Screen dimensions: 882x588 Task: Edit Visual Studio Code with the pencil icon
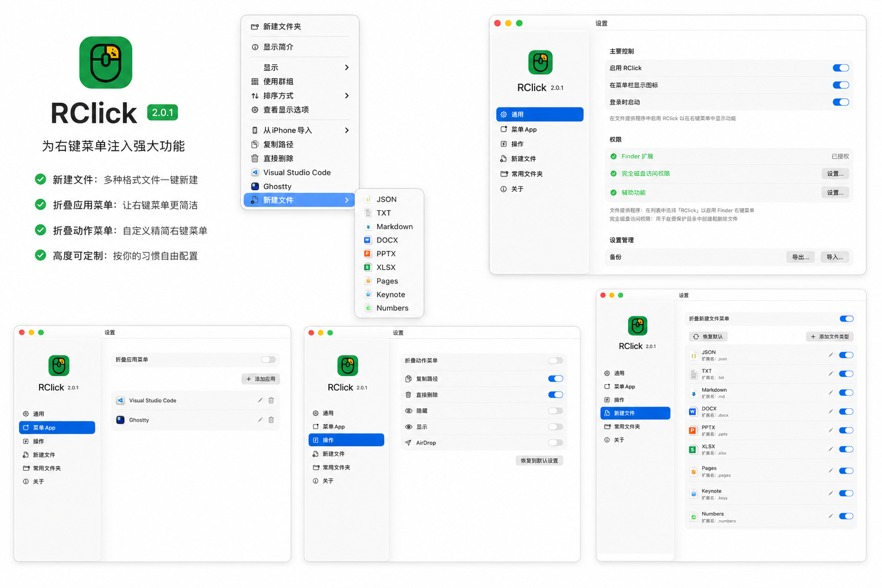(260, 400)
